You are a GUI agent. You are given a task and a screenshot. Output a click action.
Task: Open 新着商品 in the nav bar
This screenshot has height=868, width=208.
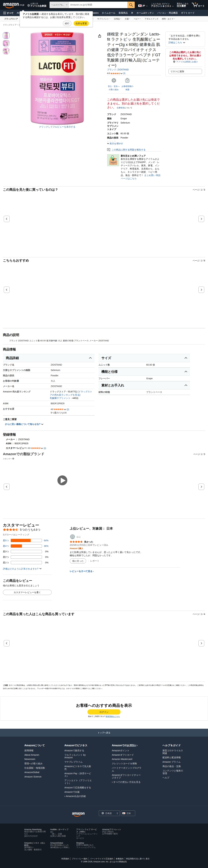coord(123,13)
